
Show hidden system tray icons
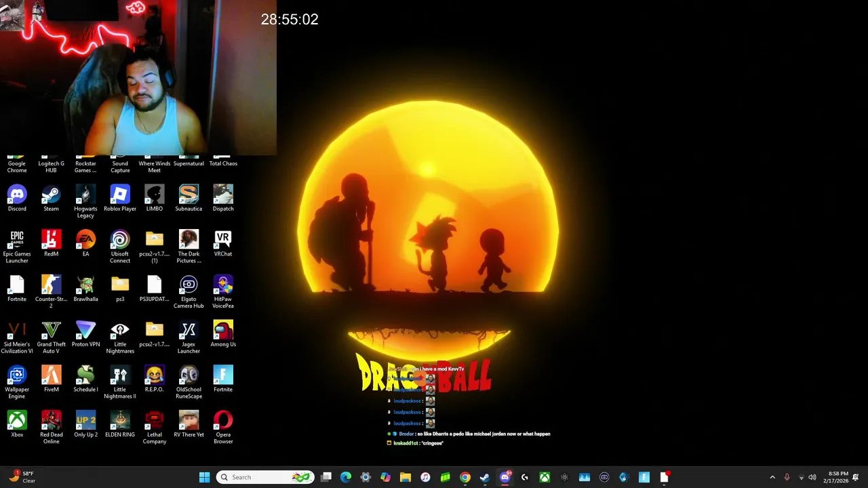point(772,477)
